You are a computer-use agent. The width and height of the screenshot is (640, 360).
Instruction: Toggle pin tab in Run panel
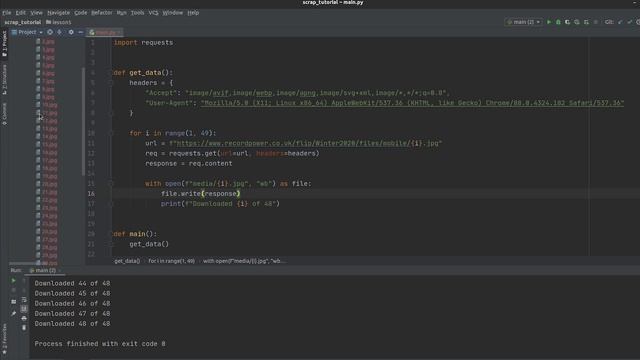pyautogui.click(x=13, y=313)
